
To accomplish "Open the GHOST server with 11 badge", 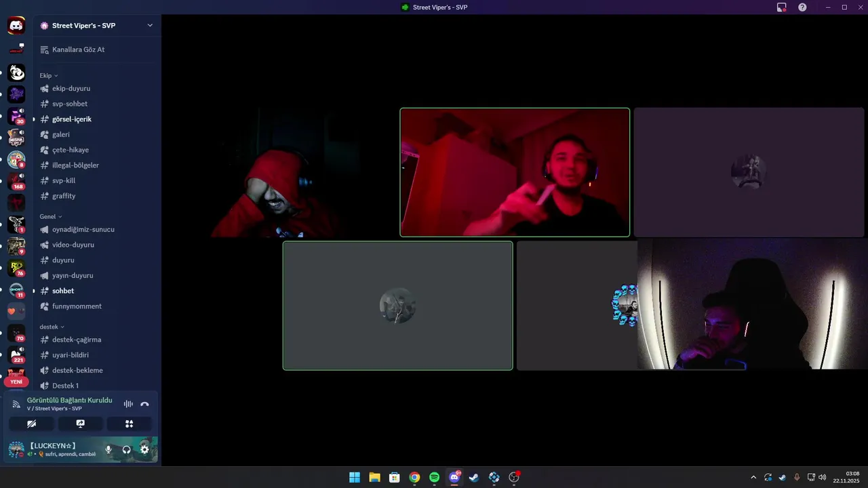I will click(x=16, y=289).
